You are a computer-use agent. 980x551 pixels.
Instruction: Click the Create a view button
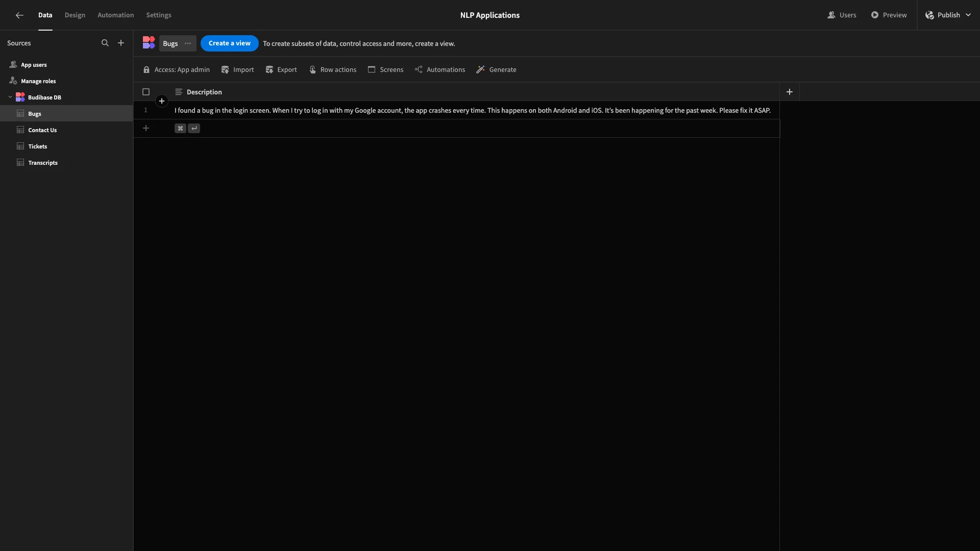point(229,43)
